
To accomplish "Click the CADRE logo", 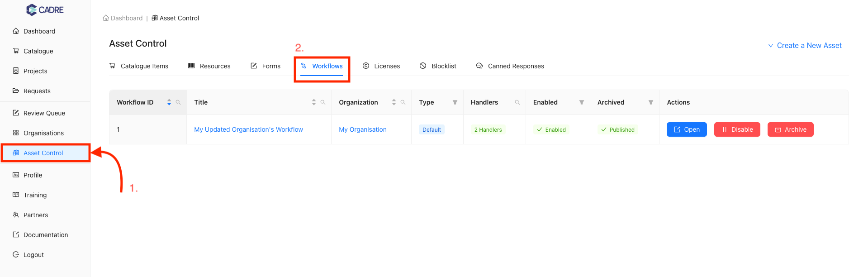I will pos(45,10).
